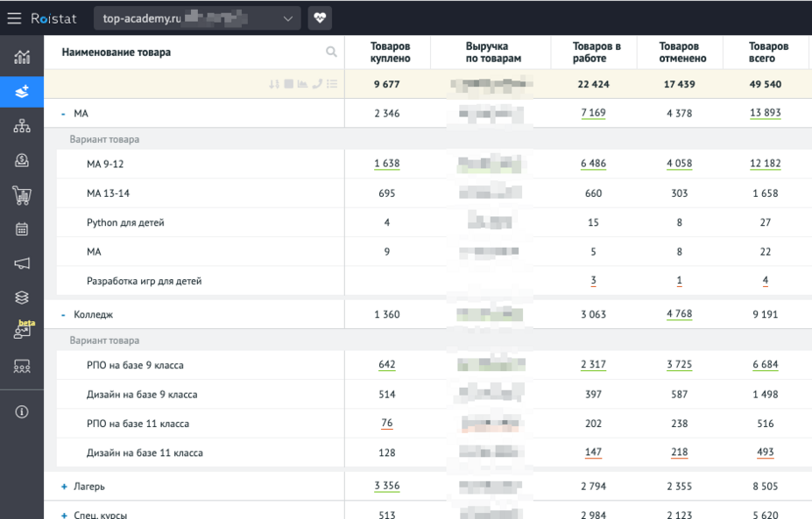Viewport: 812px width, 519px height.
Task: Open the analytics chart sidebar icon
Action: 22,58
